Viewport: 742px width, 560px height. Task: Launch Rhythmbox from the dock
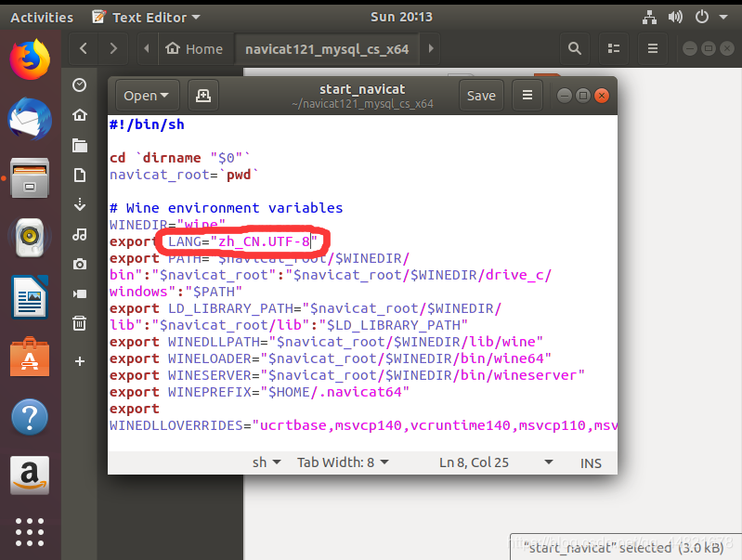click(30, 237)
